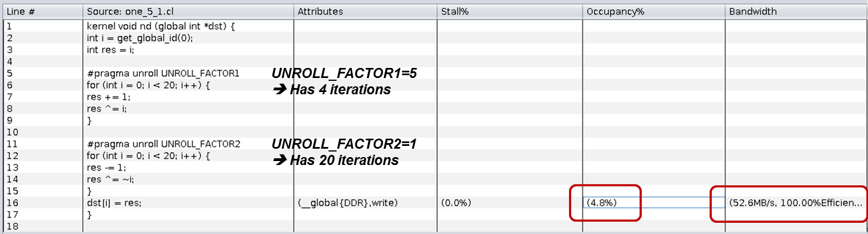This screenshot has width=868, height=234.
Task: Click the Bandwidth column header
Action: tap(753, 11)
